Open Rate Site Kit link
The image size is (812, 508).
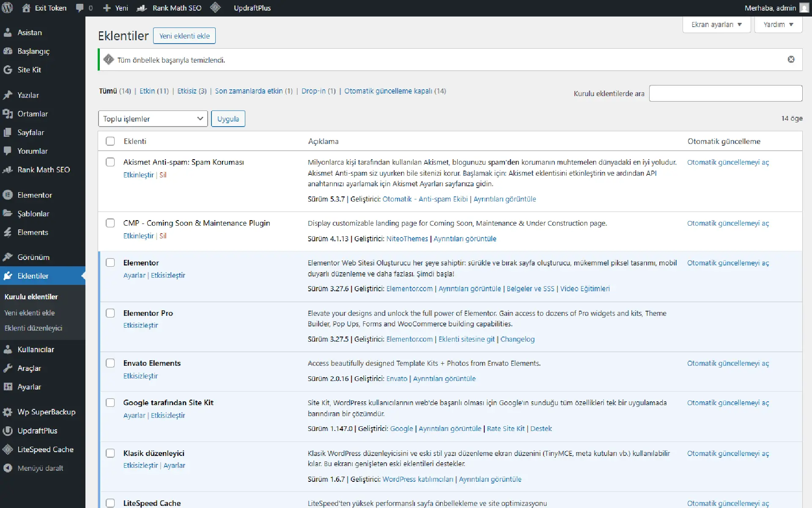[x=505, y=428]
